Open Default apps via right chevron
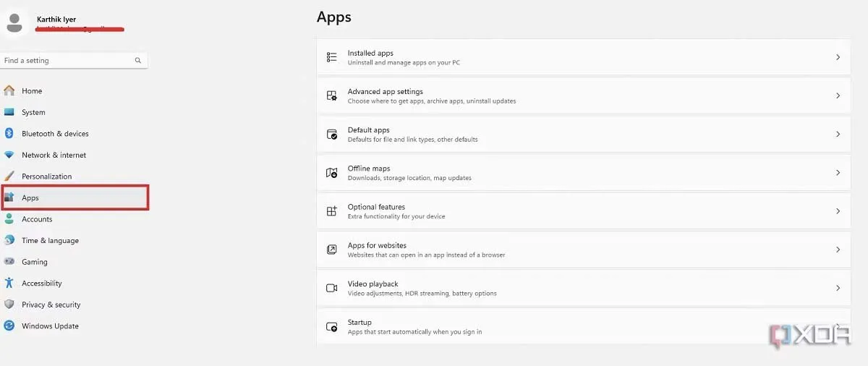Image resolution: width=868 pixels, height=366 pixels. tap(838, 135)
